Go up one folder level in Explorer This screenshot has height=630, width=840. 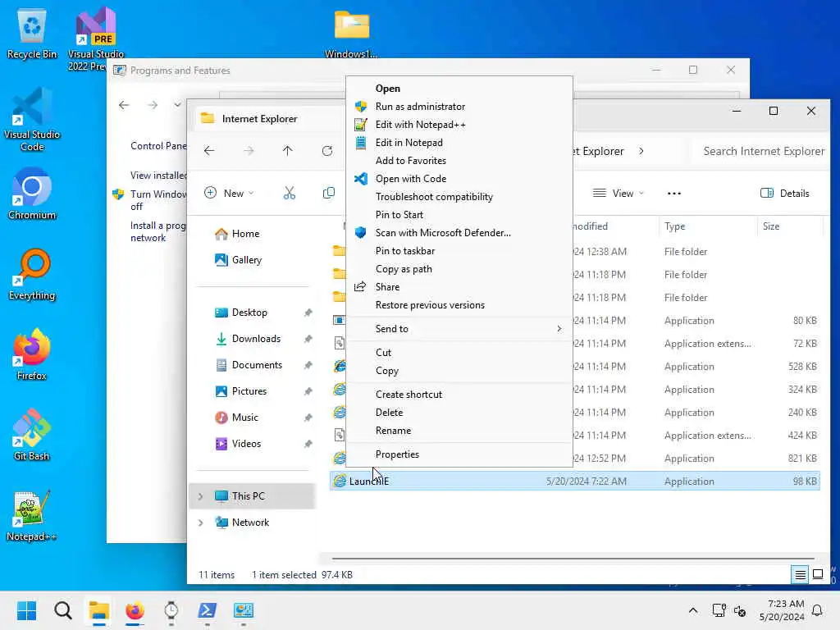[288, 151]
